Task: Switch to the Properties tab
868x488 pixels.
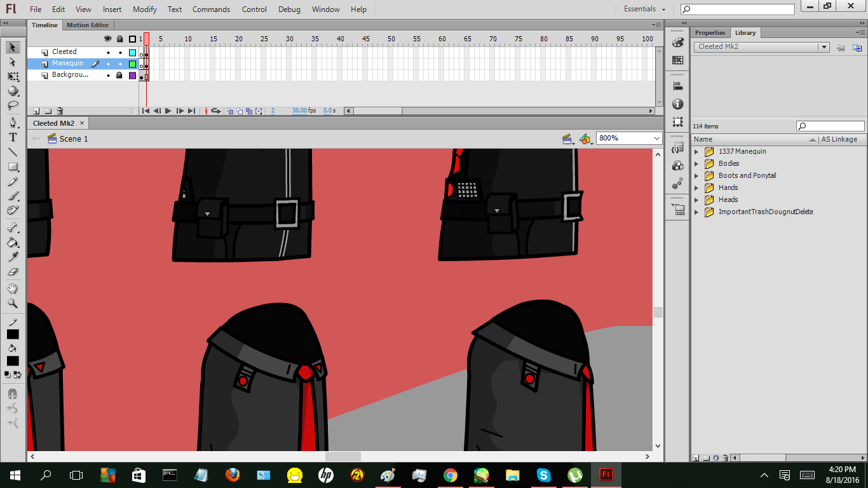Action: tap(710, 33)
